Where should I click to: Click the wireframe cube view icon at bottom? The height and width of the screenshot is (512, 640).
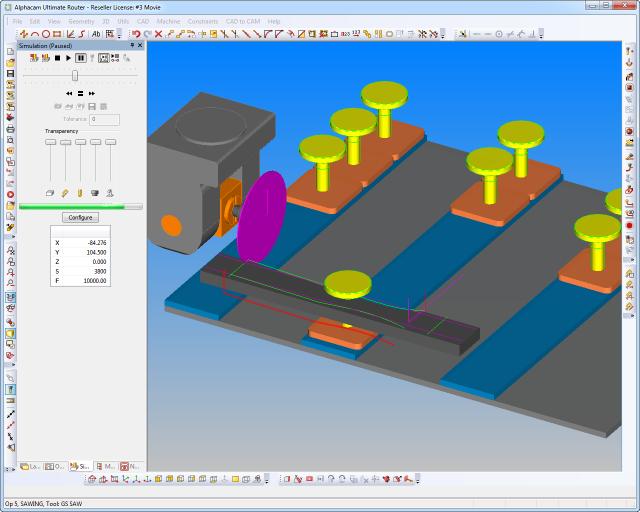click(246, 479)
